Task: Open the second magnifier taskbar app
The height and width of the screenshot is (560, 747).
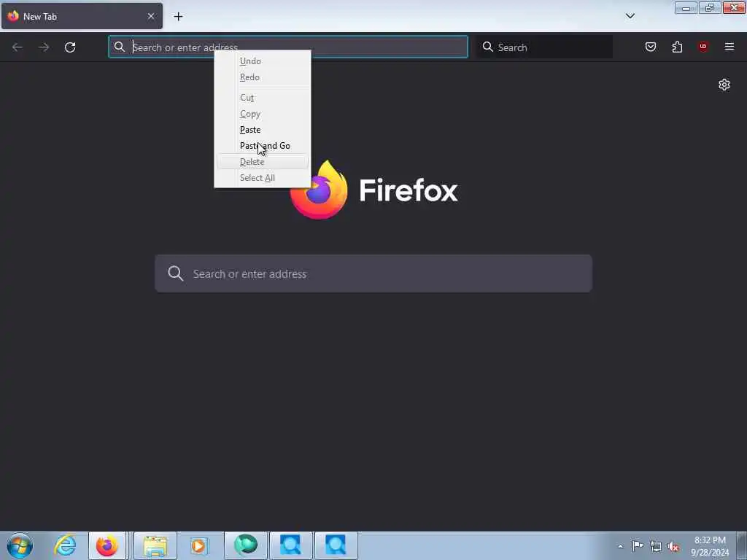Action: click(336, 545)
